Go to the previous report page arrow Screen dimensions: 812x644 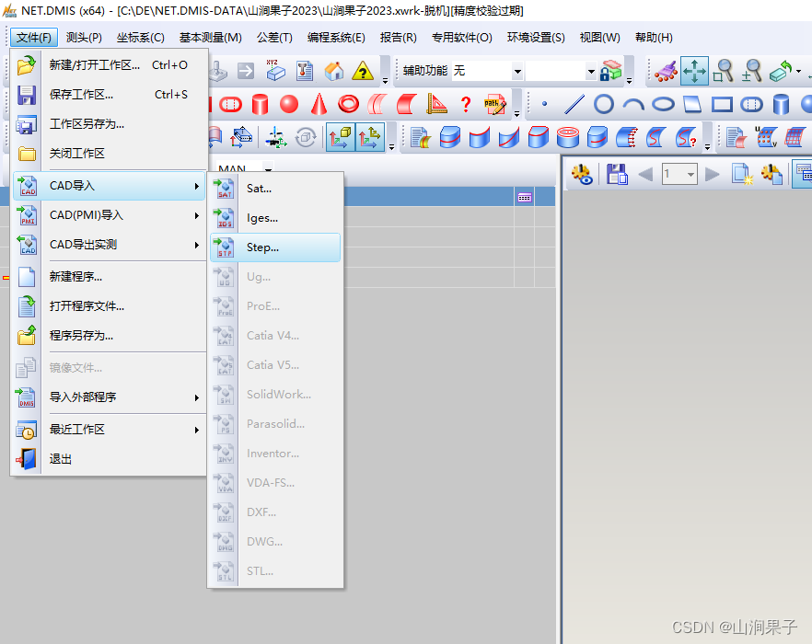[645, 174]
